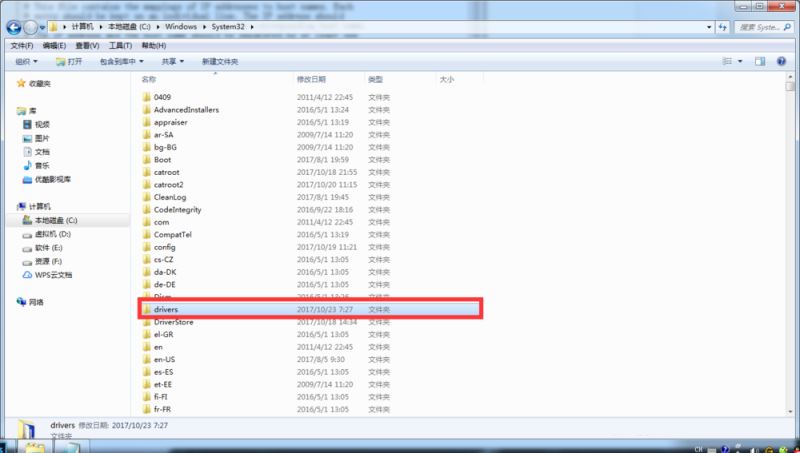Screen dimensions: 800x453
Task: Select the appraiser folder name
Action: pyautogui.click(x=170, y=122)
